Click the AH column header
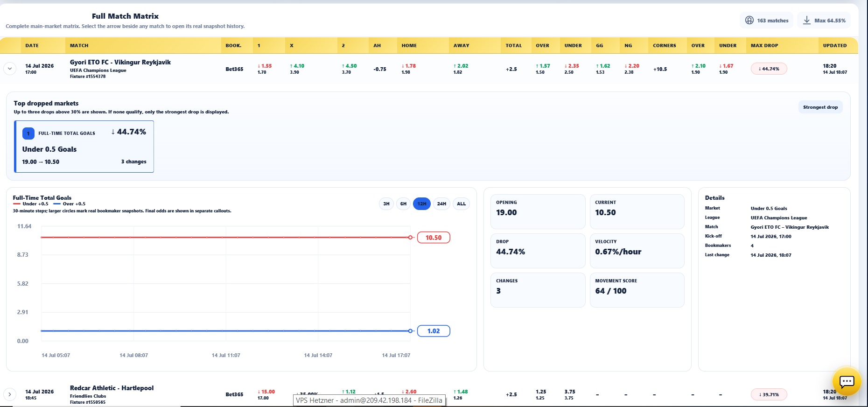 [x=377, y=46]
